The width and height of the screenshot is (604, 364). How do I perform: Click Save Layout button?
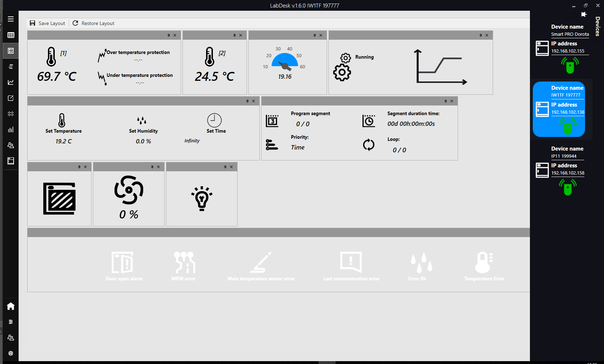pos(47,23)
